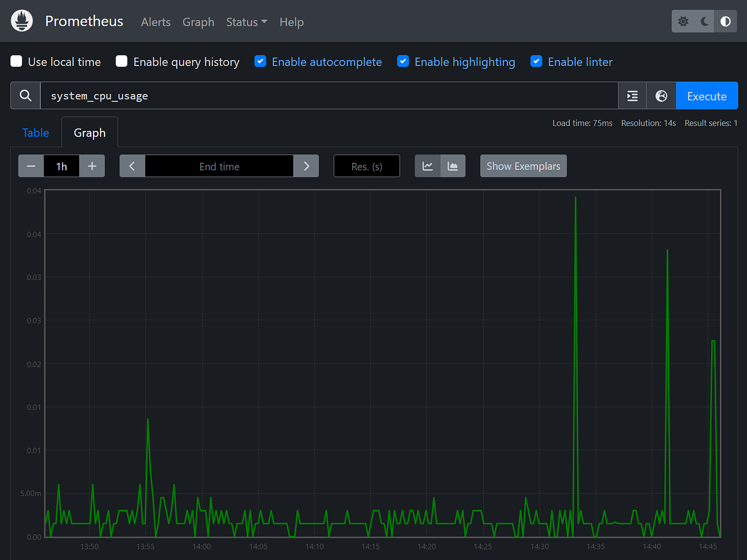The height and width of the screenshot is (560, 747).
Task: Open the Status dropdown menu
Action: click(x=246, y=22)
